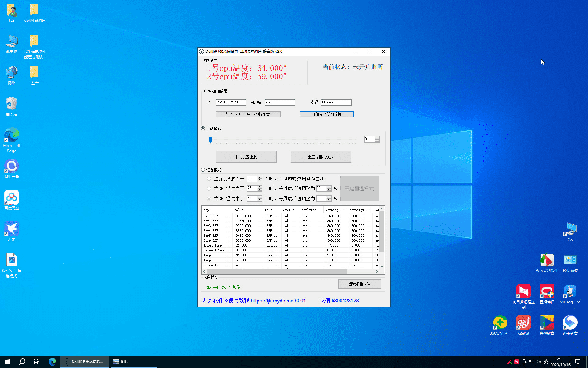588x368 pixels.
Task: Decrease the 75° temperature threshold spinner
Action: click(260, 190)
